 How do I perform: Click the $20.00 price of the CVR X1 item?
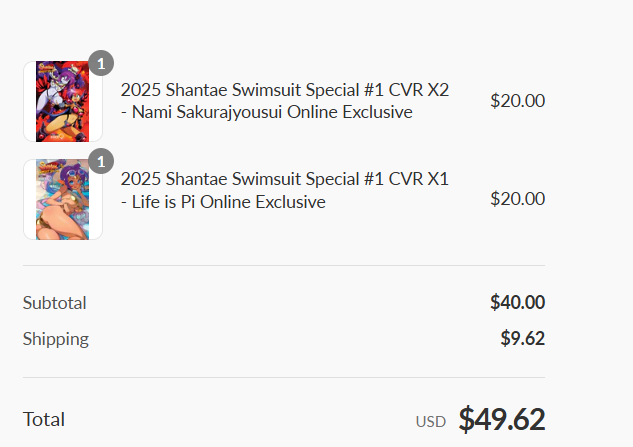[518, 199]
